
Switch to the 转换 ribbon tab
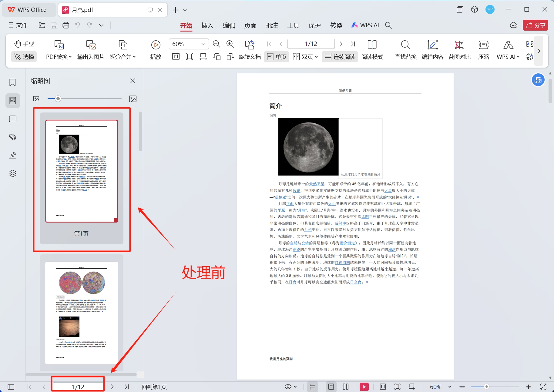coord(336,25)
